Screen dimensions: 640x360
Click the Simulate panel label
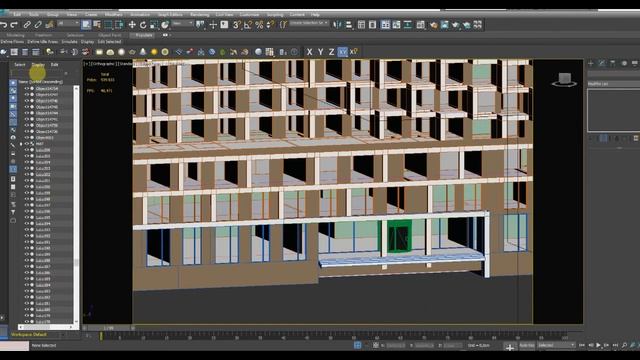pyautogui.click(x=69, y=42)
